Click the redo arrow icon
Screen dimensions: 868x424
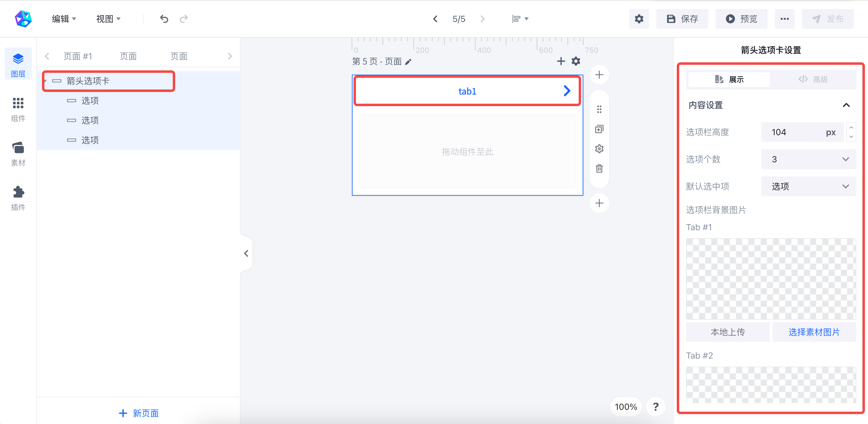(x=184, y=19)
